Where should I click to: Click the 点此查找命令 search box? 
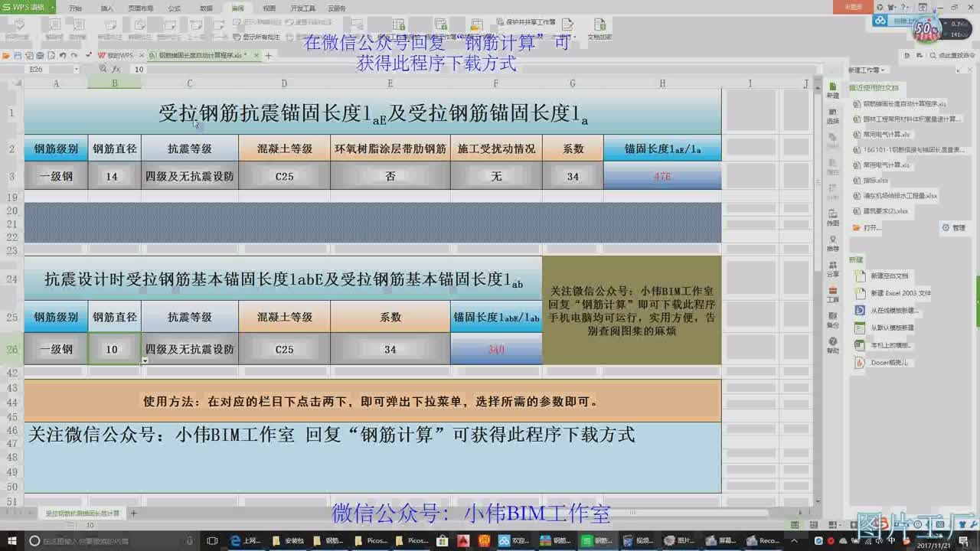point(952,55)
